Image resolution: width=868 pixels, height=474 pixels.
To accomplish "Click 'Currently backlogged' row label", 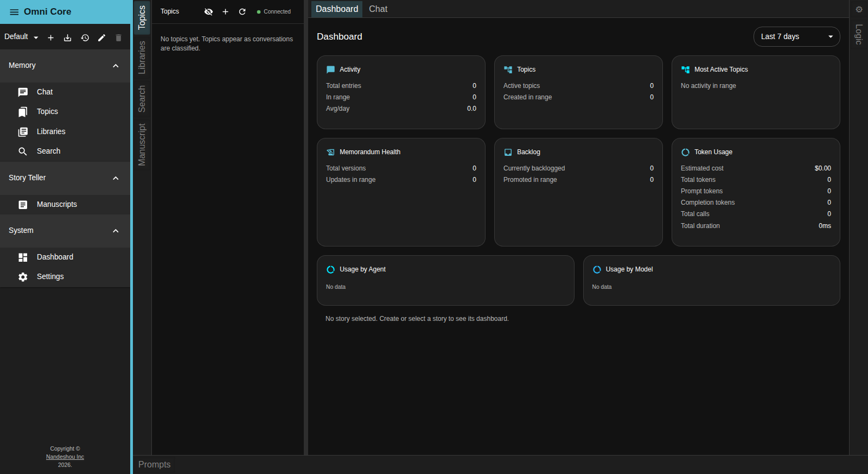I will pos(534,168).
